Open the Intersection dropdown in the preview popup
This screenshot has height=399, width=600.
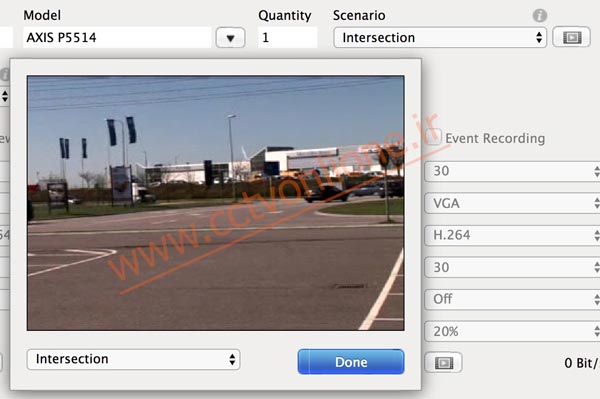(134, 359)
